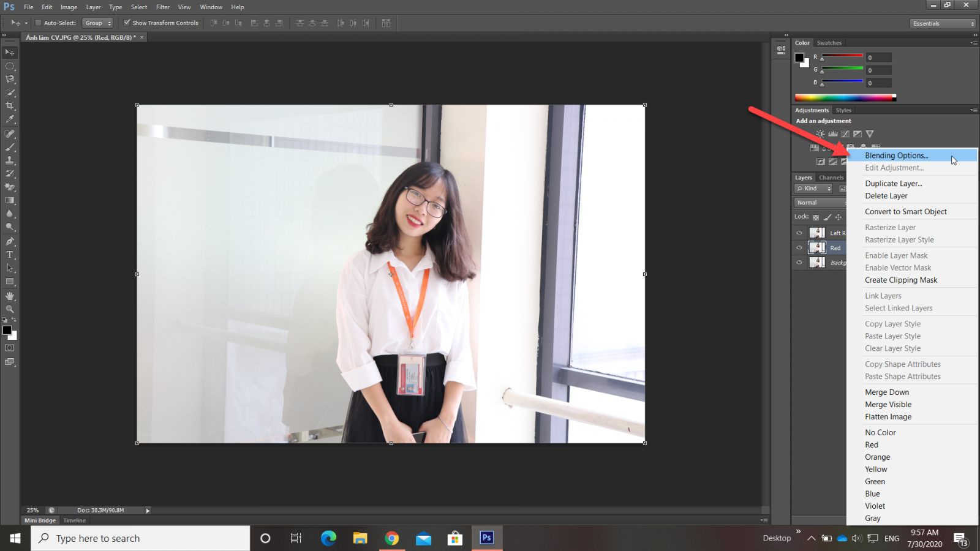Open the Filter menu

(x=162, y=7)
